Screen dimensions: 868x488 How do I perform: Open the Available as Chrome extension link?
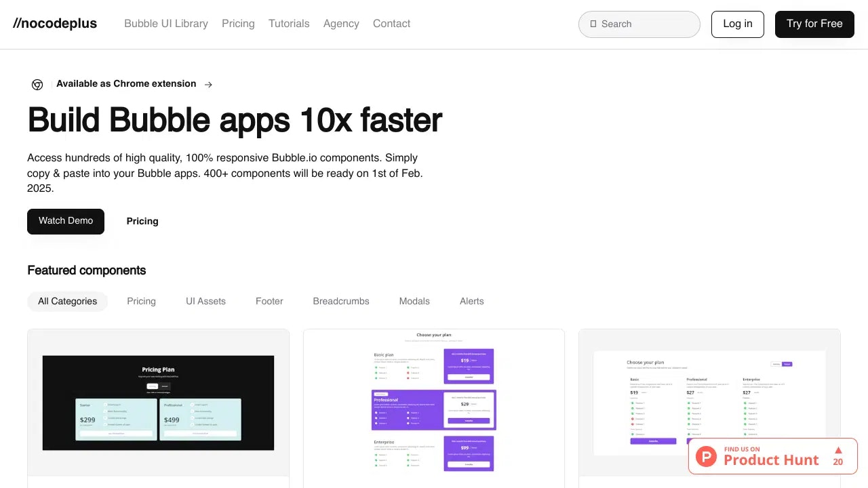(x=126, y=84)
